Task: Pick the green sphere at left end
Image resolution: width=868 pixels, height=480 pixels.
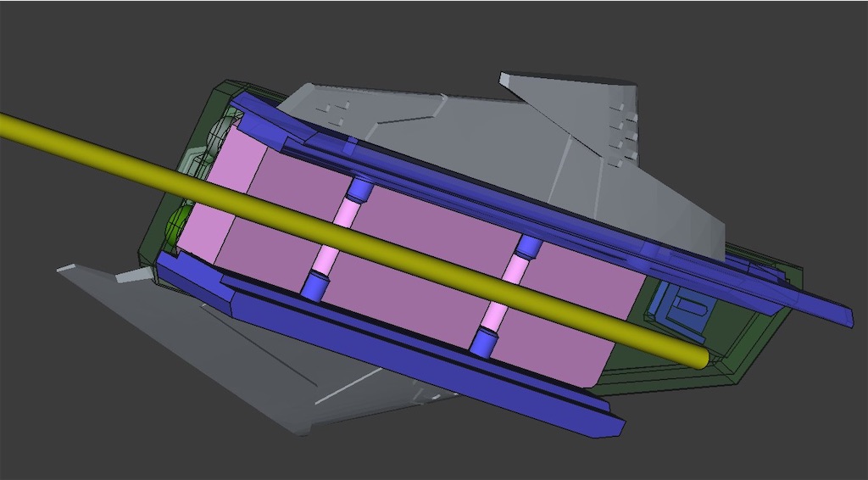Action: (176, 224)
